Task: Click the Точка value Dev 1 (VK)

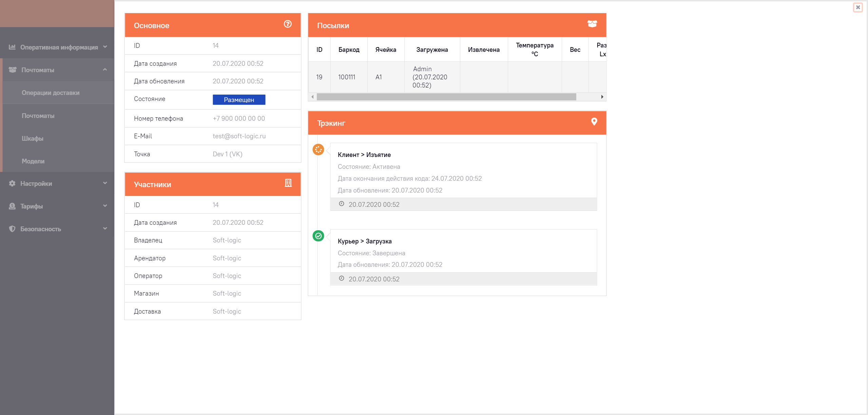Action: [228, 154]
